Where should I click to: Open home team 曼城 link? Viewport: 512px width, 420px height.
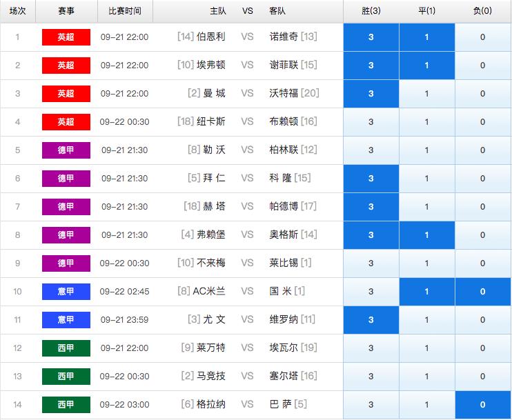214,93
